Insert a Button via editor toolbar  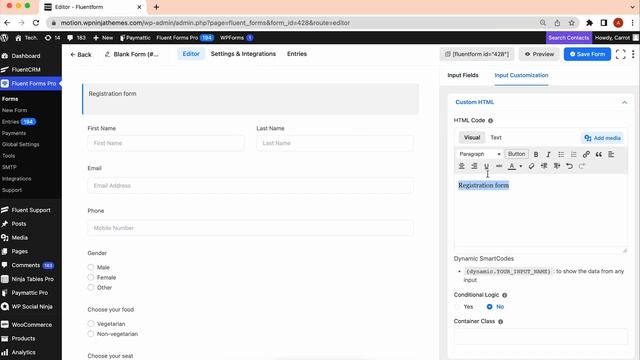coord(516,154)
